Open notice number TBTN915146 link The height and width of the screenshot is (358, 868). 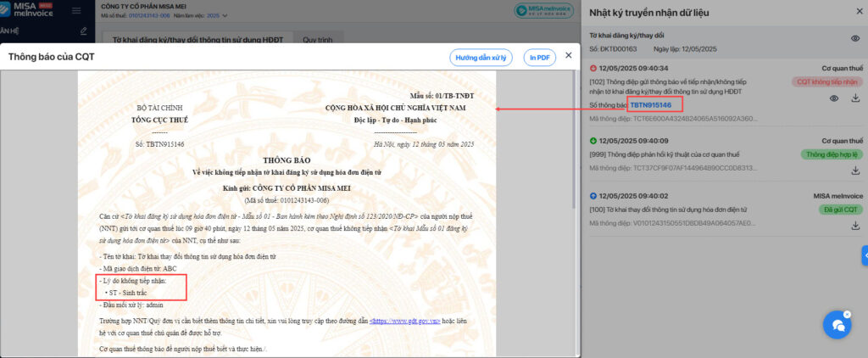(650, 104)
